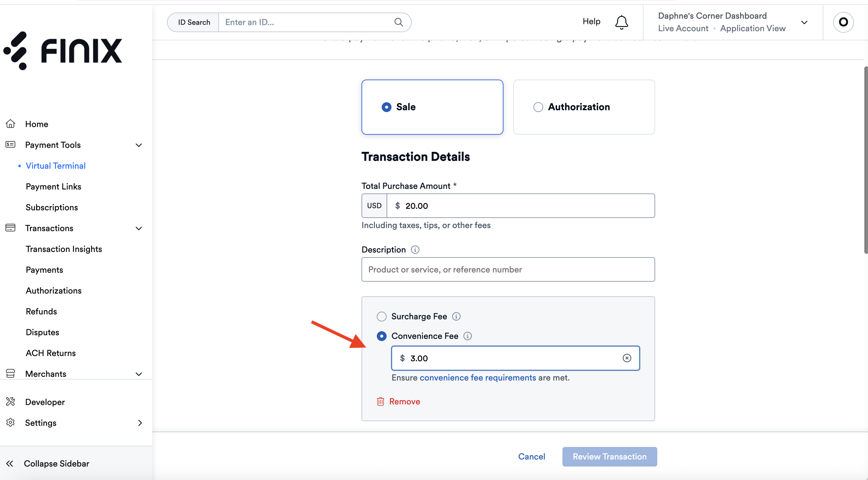Viewport: 868px width, 480px height.
Task: Click the search magnifier icon
Action: point(399,22)
